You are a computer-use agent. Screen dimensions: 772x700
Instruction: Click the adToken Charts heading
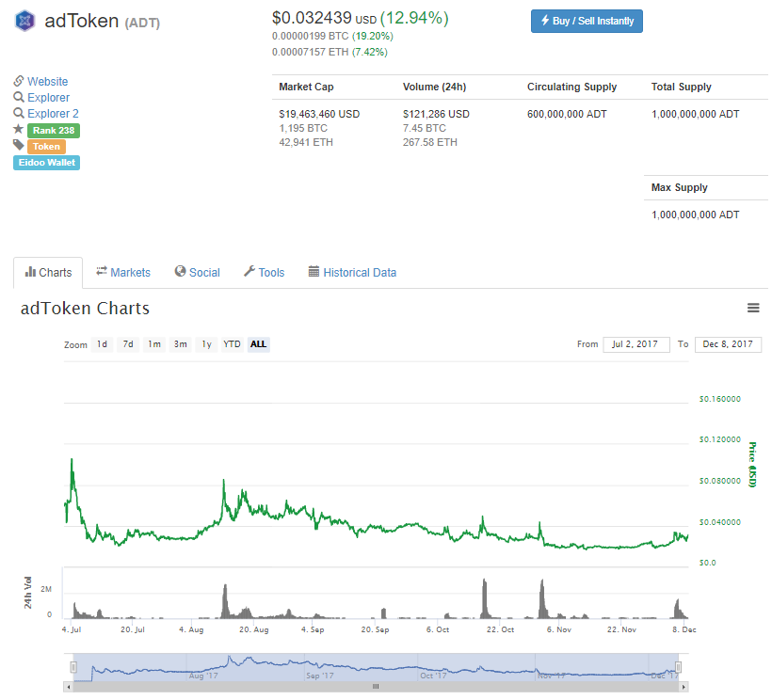(85, 308)
